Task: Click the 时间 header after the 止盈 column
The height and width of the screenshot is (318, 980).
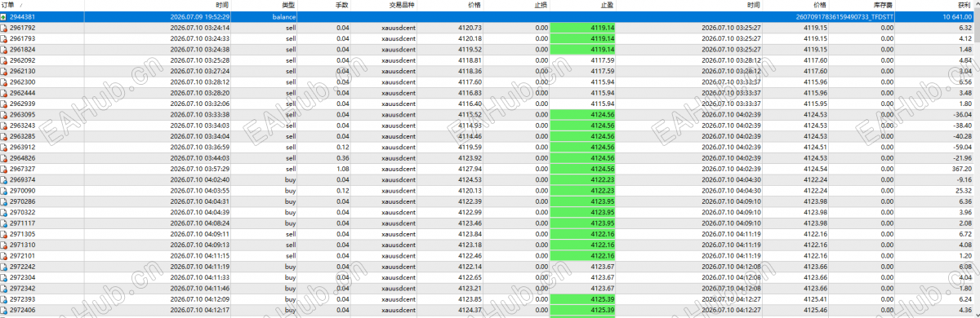Action: click(x=753, y=5)
